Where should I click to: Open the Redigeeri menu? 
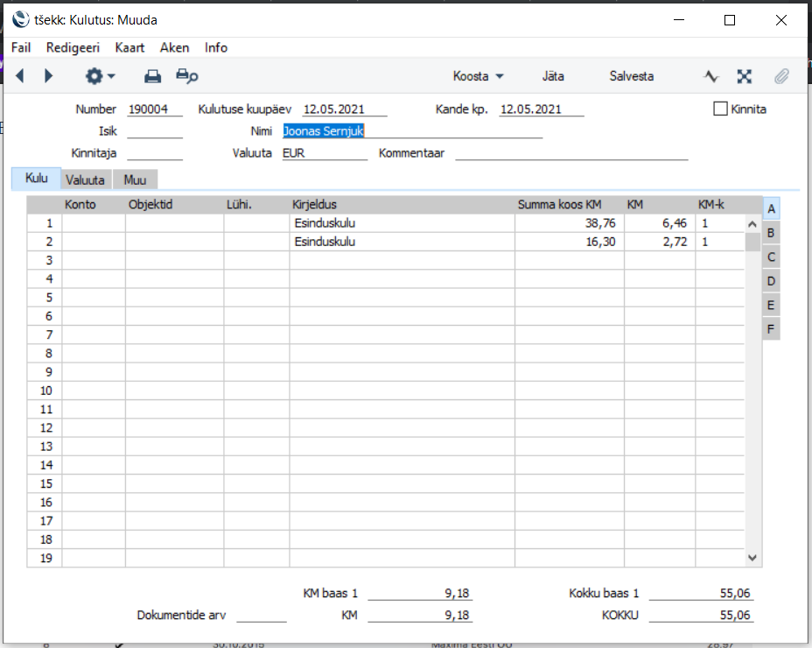point(73,47)
